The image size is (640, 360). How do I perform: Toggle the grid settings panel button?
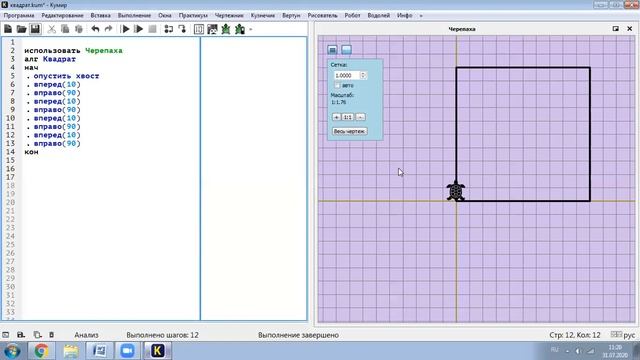click(333, 50)
